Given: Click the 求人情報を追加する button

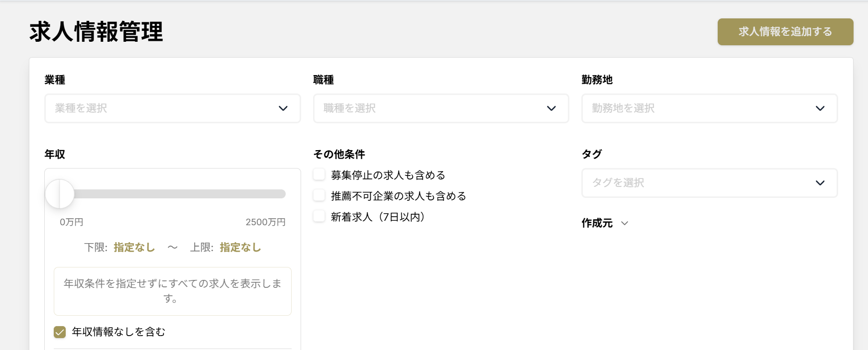Looking at the screenshot, I should click(x=785, y=31).
